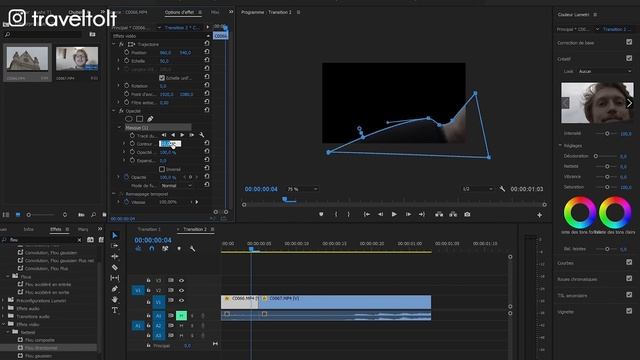
Task: Select the Transition 2 sequence tab
Action: pos(195,229)
